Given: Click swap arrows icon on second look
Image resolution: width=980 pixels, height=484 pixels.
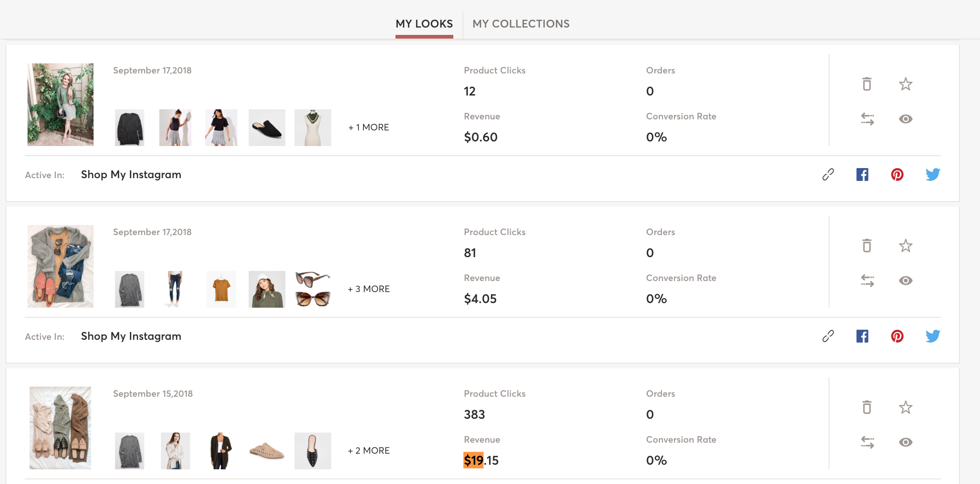Looking at the screenshot, I should [867, 281].
